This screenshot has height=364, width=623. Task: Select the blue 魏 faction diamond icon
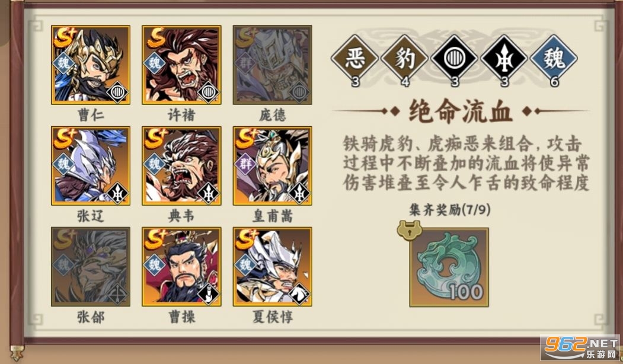click(x=554, y=59)
